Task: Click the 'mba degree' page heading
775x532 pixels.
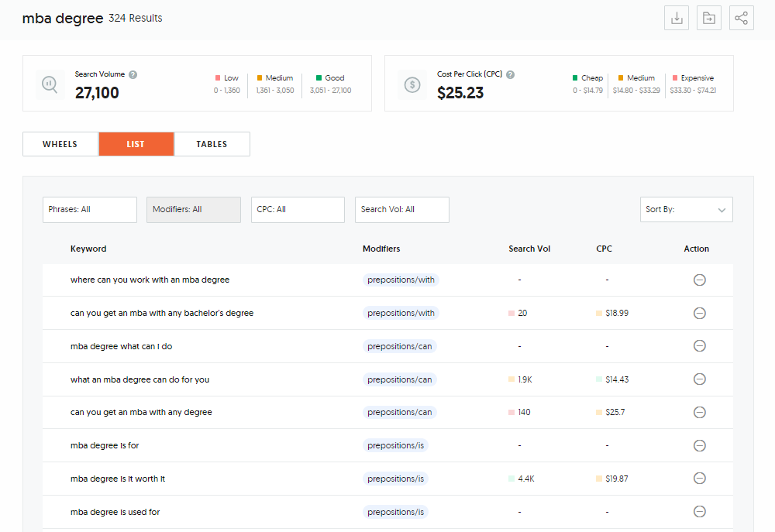Action: point(63,19)
